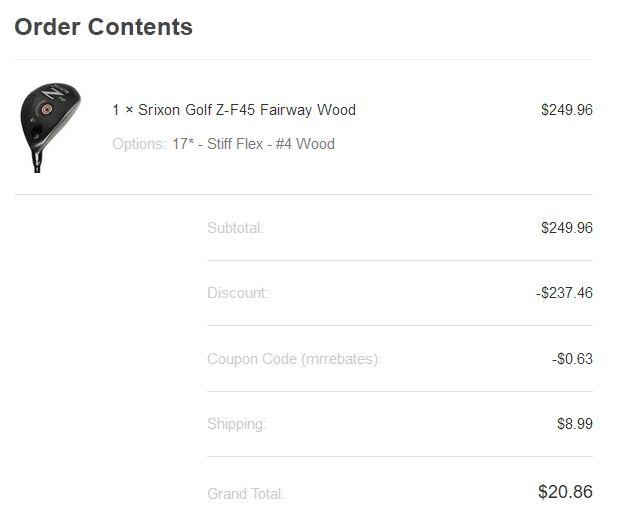Click the $8.99 shipping amount
The width and height of the screenshot is (626, 517).
point(574,424)
